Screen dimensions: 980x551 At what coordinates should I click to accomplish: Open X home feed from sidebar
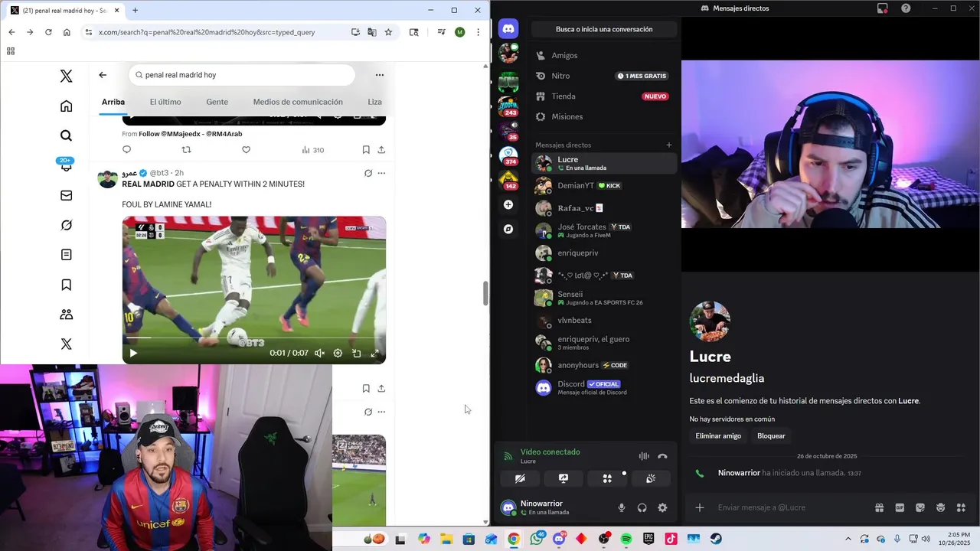[x=67, y=106]
